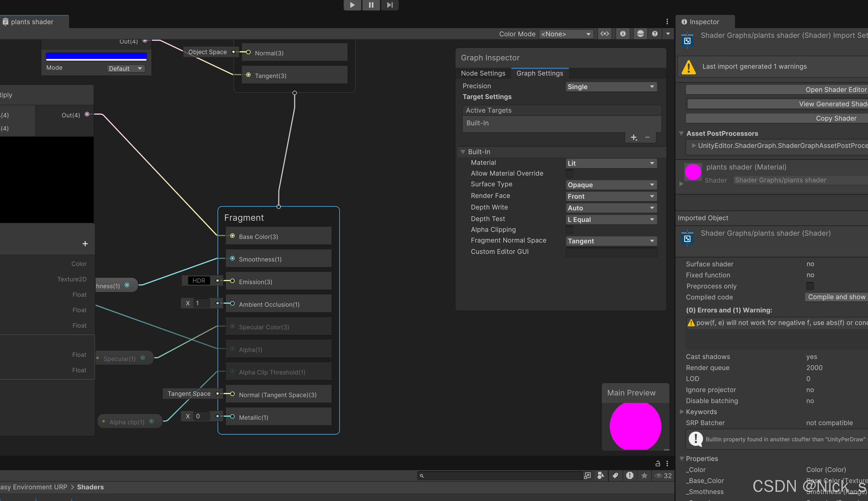Screen dimensions: 868x501
Task: Check the Preprocess only checkbox
Action: 810,286
